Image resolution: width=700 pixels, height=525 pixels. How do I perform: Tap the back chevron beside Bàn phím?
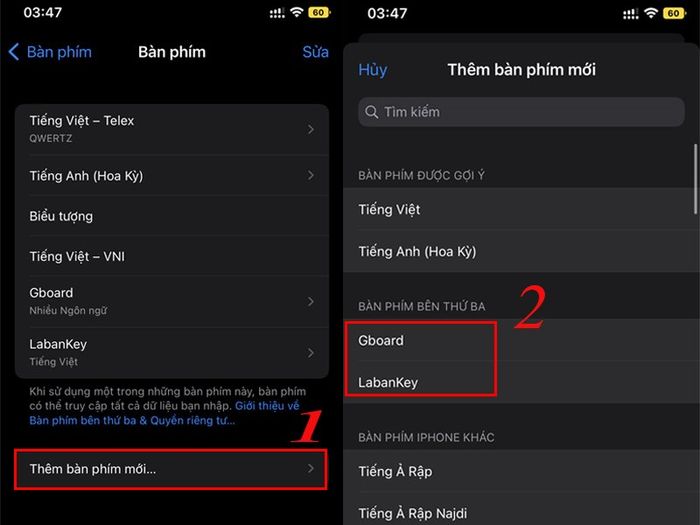pos(14,52)
